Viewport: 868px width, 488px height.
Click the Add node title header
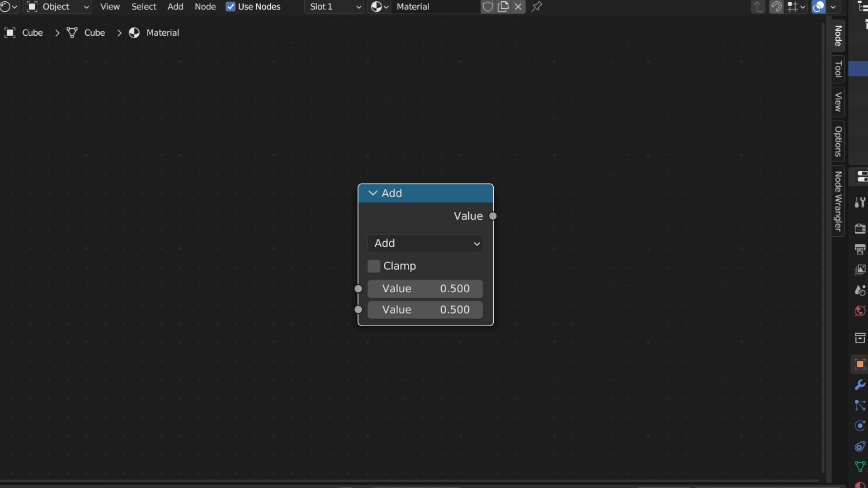(x=425, y=193)
